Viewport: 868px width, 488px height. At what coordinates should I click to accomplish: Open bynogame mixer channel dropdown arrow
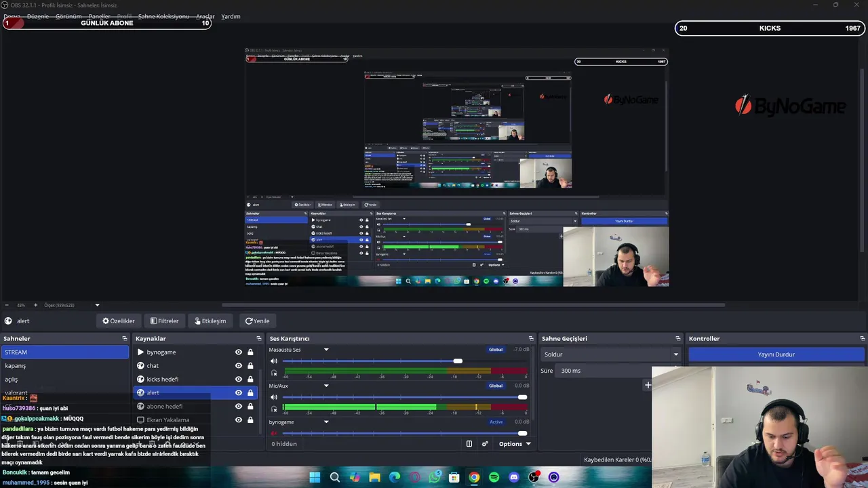tap(326, 422)
